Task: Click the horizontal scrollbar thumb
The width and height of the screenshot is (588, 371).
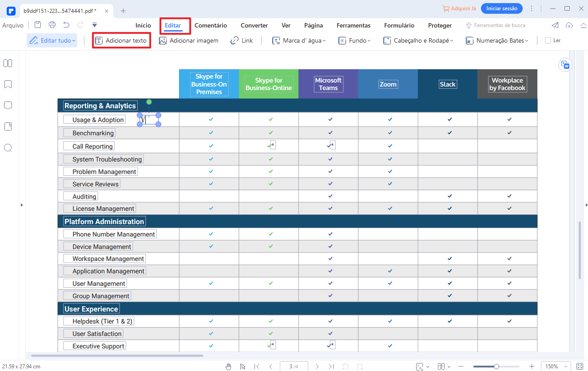Action: (117, 355)
